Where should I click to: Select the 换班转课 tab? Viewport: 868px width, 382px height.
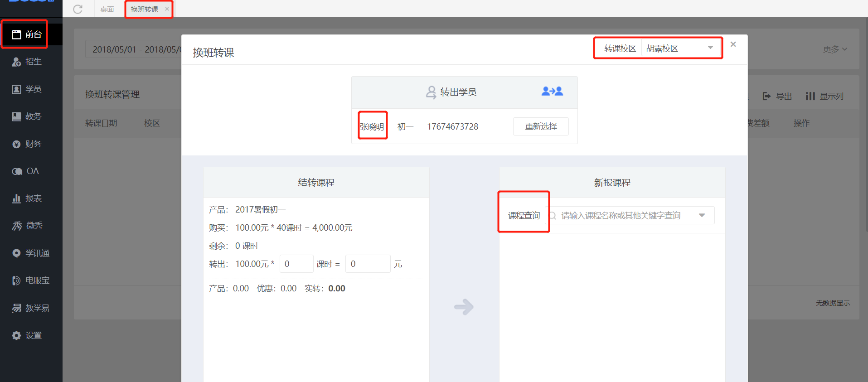coord(145,9)
